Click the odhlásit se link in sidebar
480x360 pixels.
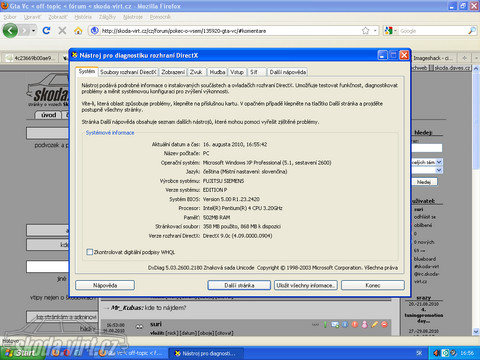click(x=425, y=217)
